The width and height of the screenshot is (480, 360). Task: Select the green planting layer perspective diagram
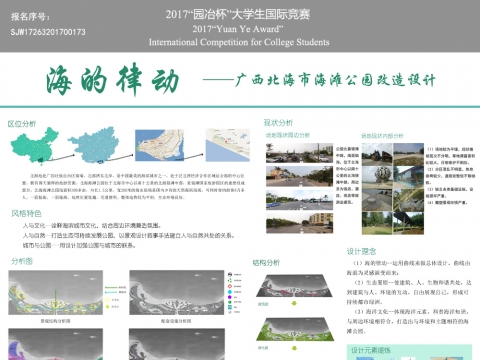[x=295, y=329]
